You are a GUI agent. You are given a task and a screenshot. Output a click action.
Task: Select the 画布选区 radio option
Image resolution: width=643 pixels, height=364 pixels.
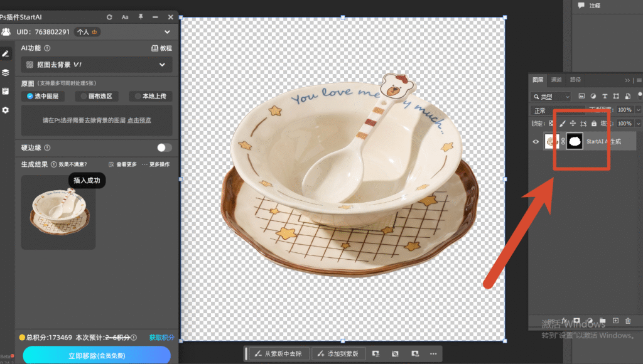[97, 96]
